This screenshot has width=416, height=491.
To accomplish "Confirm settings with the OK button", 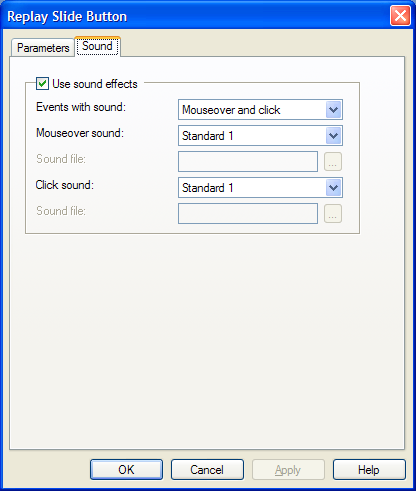I will [126, 470].
